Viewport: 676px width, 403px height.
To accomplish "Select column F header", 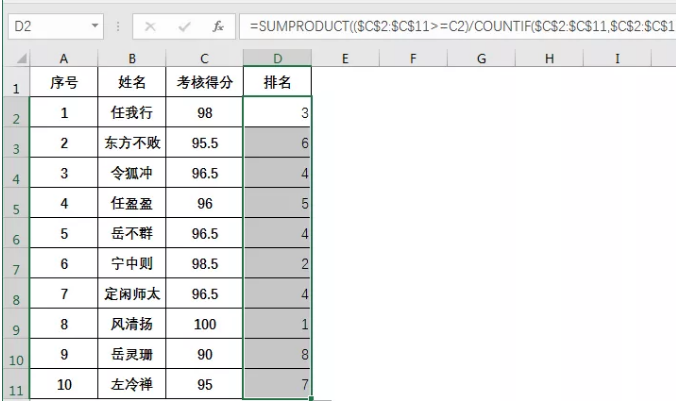I will [413, 59].
